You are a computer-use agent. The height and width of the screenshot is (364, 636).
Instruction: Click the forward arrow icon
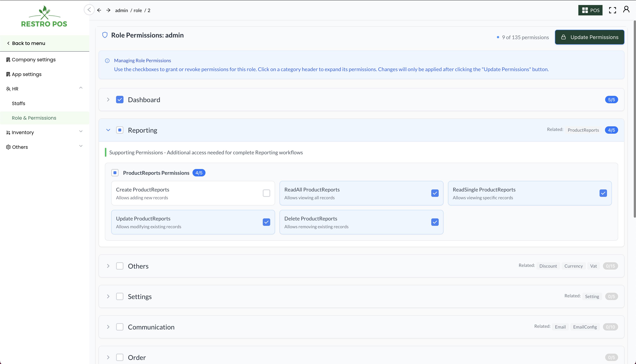click(108, 10)
